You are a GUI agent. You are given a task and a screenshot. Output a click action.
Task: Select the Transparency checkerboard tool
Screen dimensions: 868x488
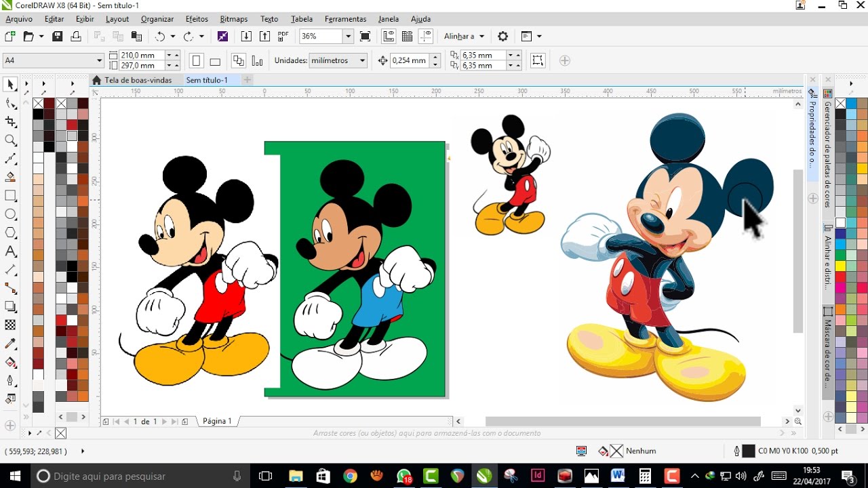pos(10,325)
